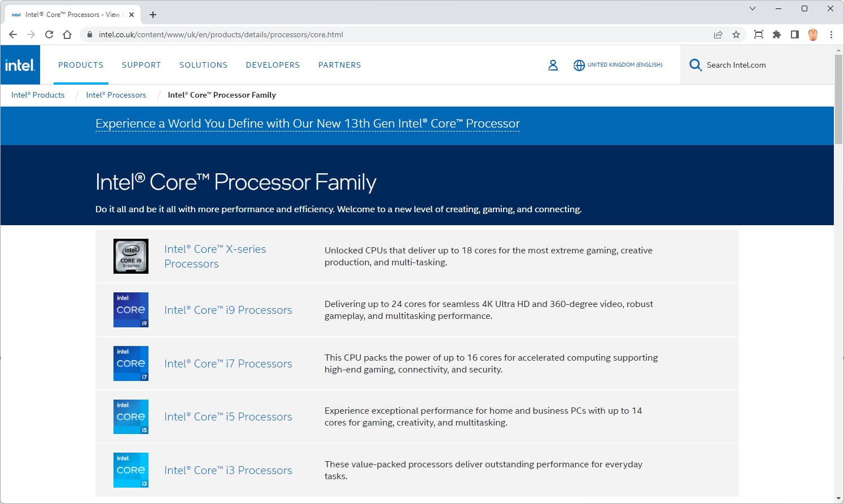Select the Intel Core Processors browser tab

coord(72,15)
